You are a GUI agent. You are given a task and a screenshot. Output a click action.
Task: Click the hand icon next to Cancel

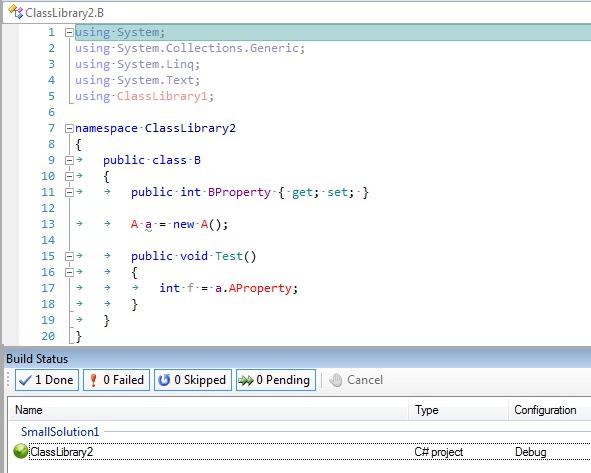[335, 380]
